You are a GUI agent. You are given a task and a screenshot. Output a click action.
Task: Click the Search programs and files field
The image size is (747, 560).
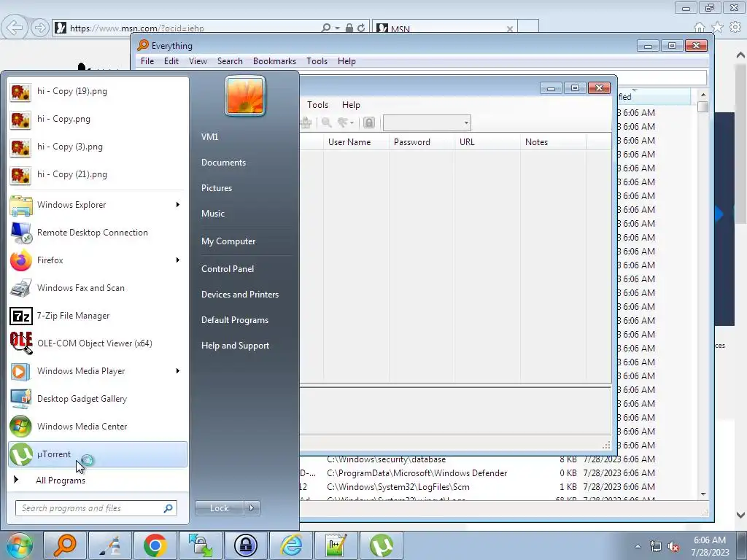(96, 508)
